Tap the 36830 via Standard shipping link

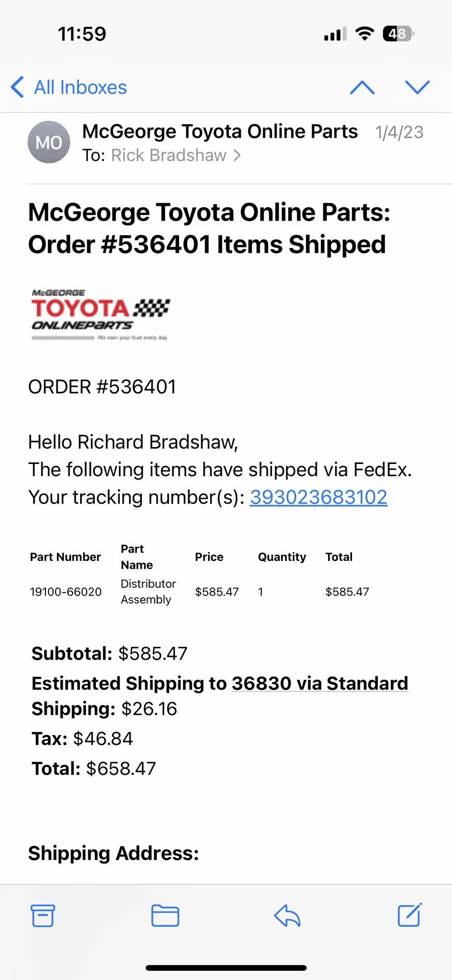[320, 683]
